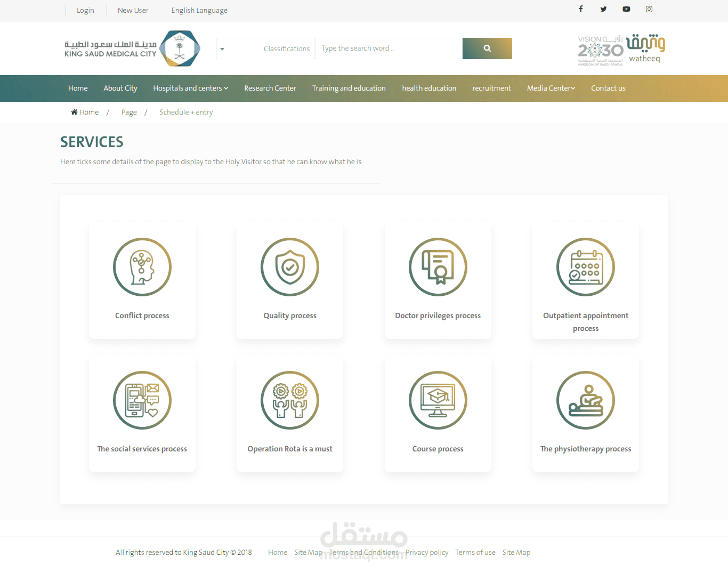Image resolution: width=728 pixels, height=574 pixels.
Task: Open the Instagram social icon
Action: point(649,9)
